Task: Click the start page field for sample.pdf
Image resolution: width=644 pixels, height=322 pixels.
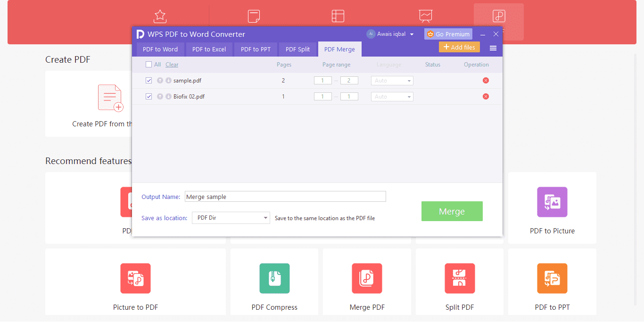Action: (x=323, y=81)
